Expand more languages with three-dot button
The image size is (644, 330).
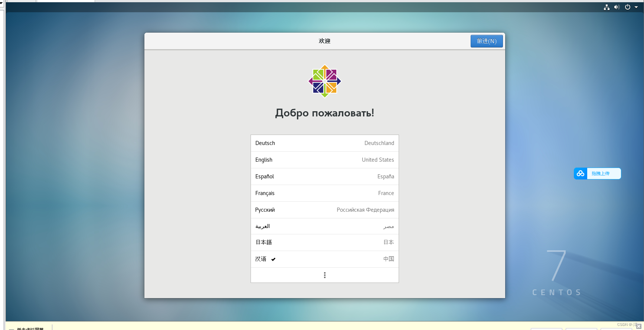click(325, 275)
